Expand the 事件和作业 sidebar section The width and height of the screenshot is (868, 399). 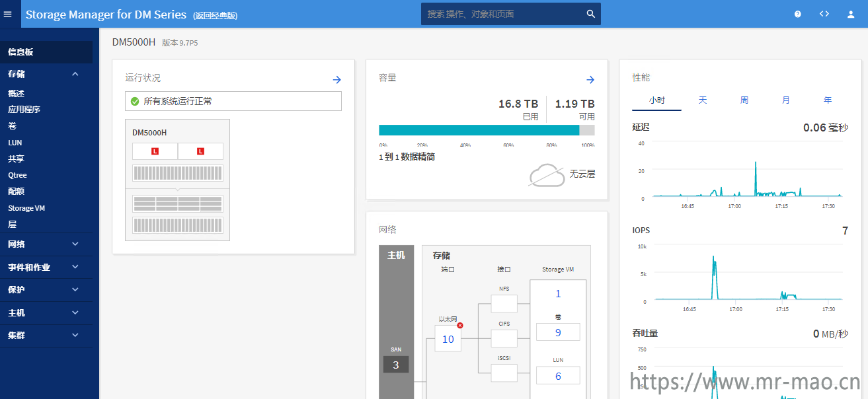(75, 267)
